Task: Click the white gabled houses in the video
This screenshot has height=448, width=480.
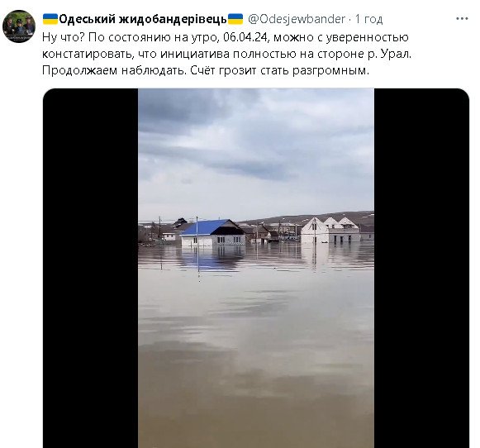Action: [330, 230]
